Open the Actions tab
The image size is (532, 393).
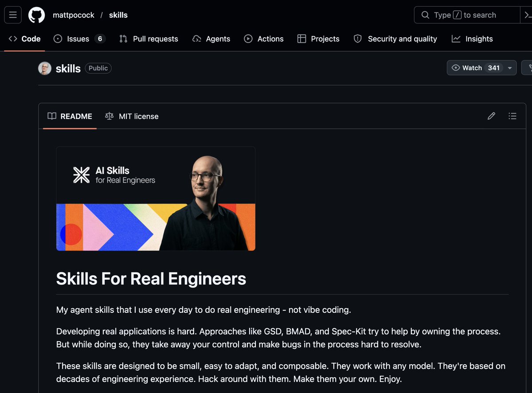[264, 39]
